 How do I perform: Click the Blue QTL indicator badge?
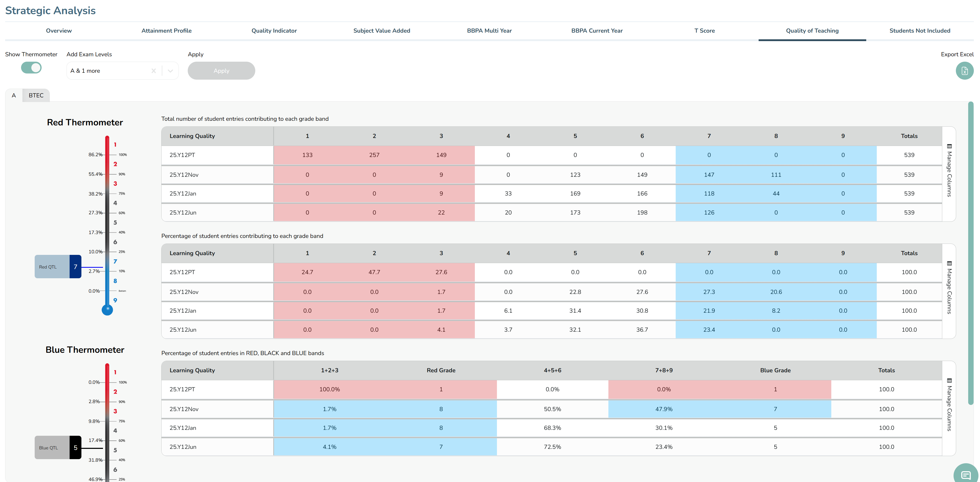coord(58,448)
